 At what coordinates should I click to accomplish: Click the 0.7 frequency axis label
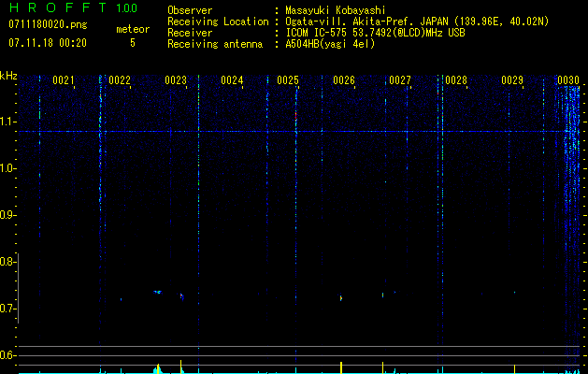tap(7, 309)
